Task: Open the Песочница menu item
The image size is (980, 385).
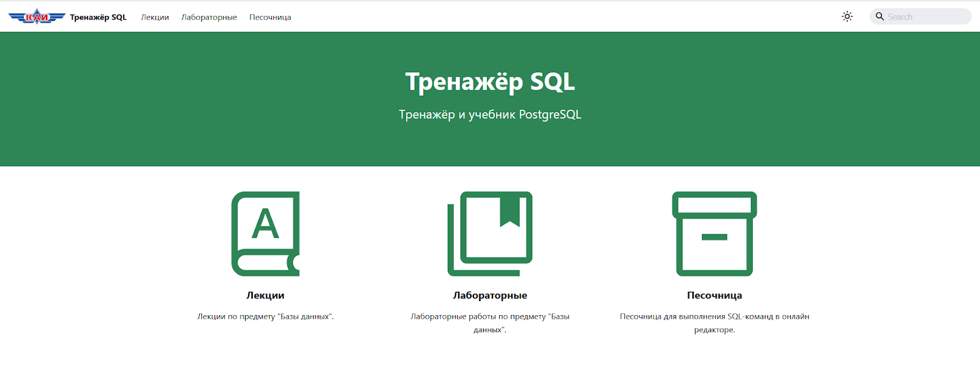Action: click(270, 17)
